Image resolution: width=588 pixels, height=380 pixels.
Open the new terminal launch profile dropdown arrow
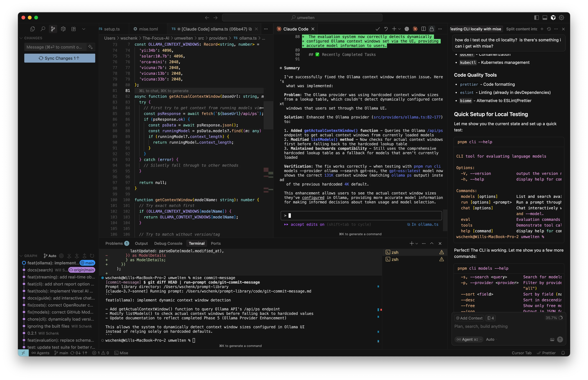point(417,243)
